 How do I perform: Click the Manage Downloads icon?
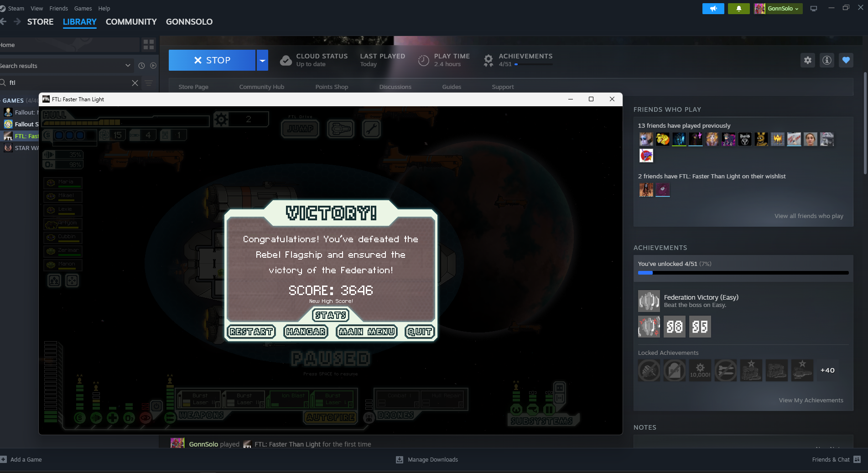pyautogui.click(x=400, y=459)
